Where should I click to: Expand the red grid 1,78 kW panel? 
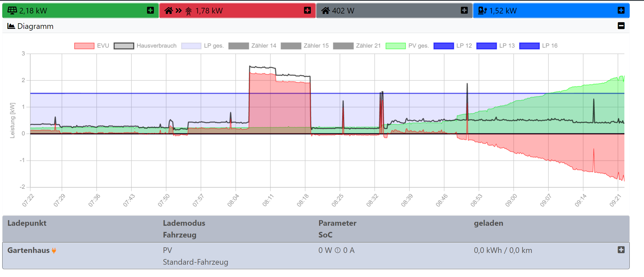(307, 10)
